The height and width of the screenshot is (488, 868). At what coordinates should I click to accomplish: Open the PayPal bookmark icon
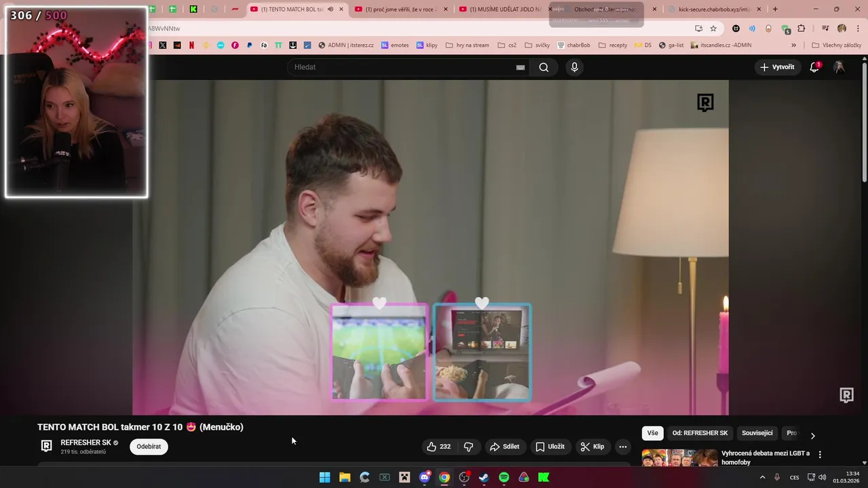(x=250, y=45)
